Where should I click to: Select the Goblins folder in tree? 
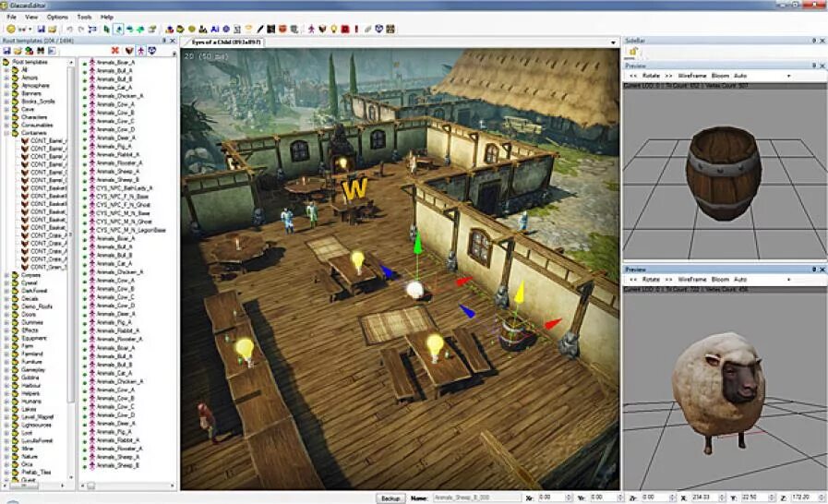click(x=30, y=378)
